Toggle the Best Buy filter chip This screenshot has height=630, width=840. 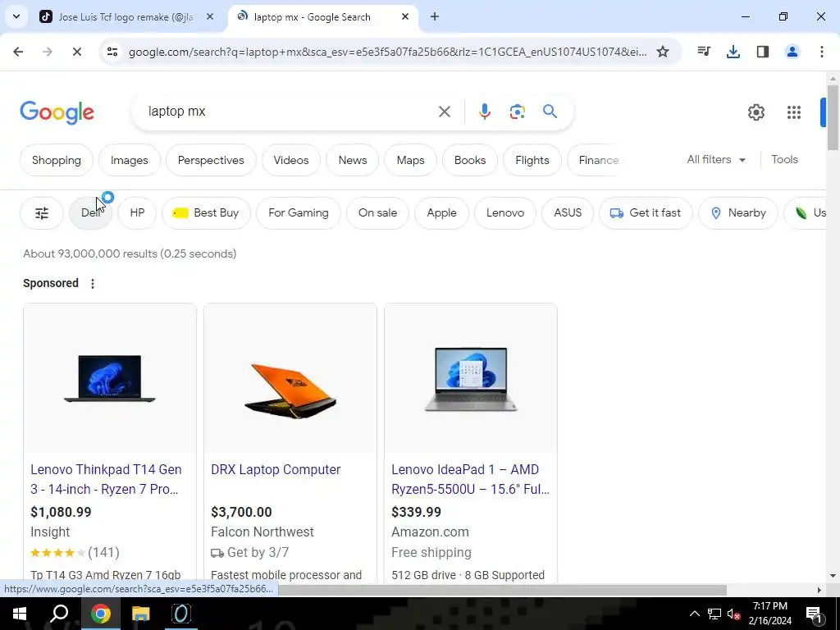206,213
